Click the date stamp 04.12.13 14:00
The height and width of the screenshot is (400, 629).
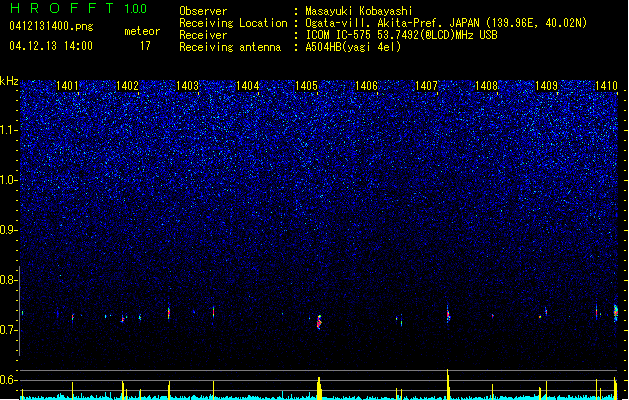tap(51, 46)
